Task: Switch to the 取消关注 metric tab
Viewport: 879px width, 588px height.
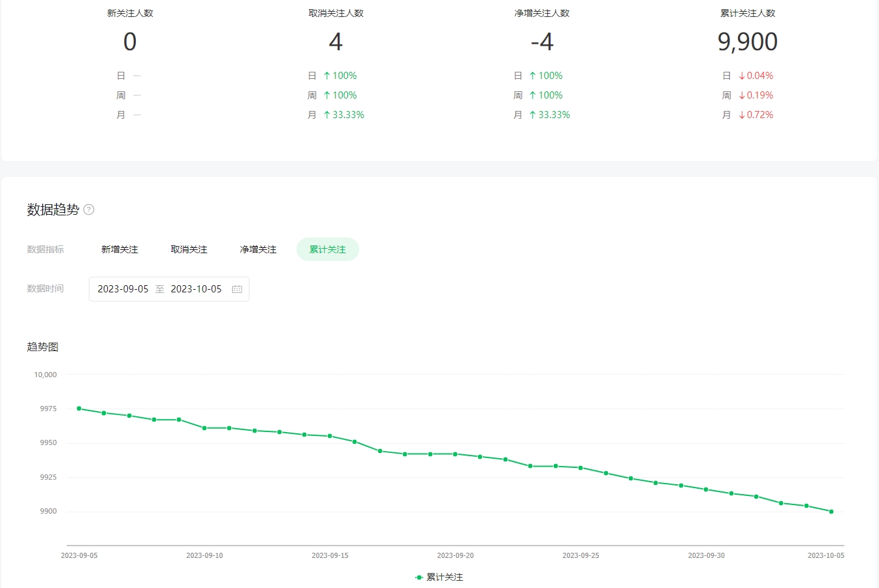Action: tap(189, 249)
